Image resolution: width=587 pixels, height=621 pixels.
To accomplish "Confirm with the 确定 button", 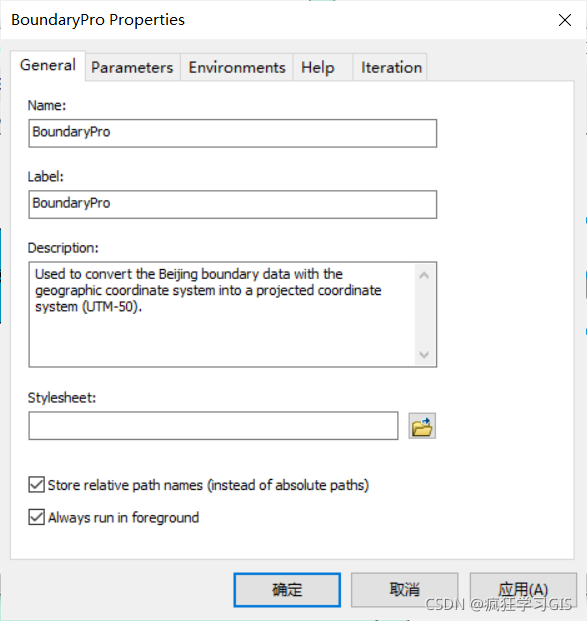I will tap(287, 590).
